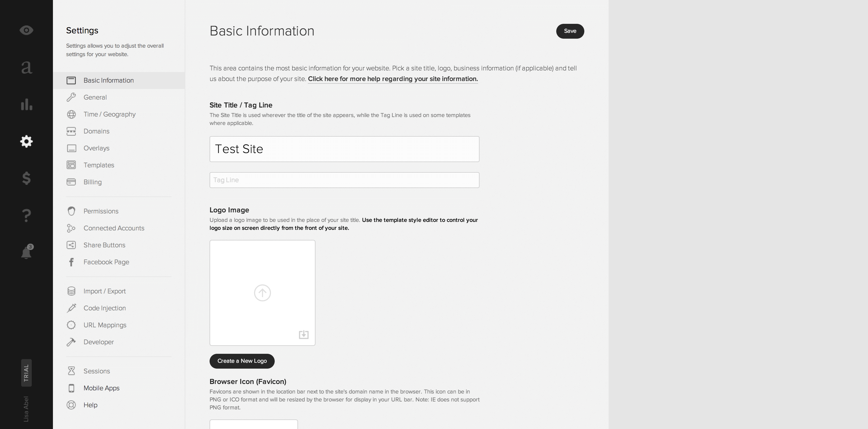This screenshot has height=429, width=868.
Task: Open Time / Geography settings
Action: tap(110, 114)
